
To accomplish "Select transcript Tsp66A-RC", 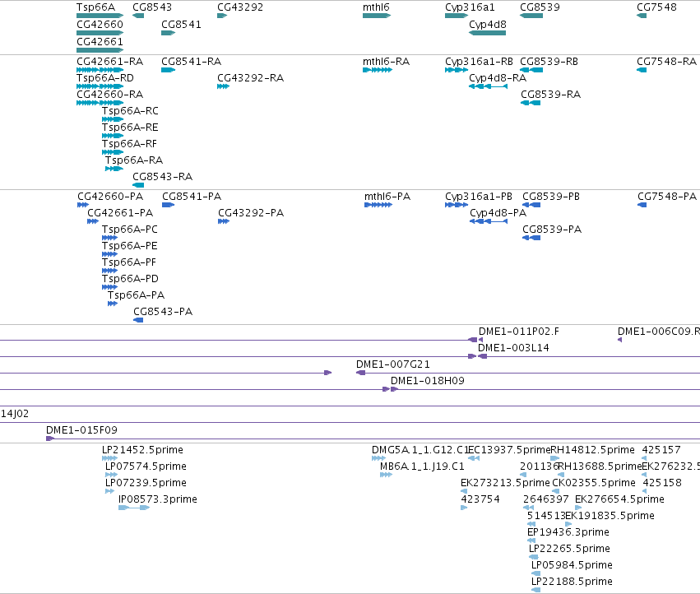I will point(113,119).
